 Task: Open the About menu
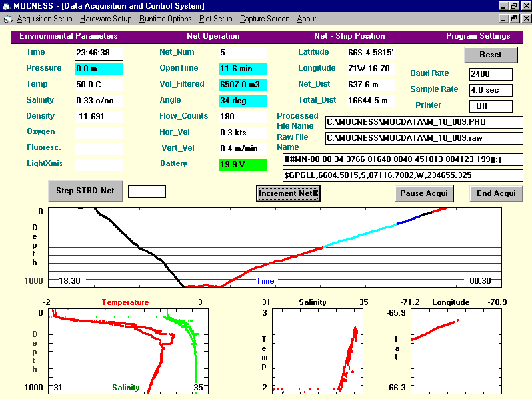tap(307, 19)
